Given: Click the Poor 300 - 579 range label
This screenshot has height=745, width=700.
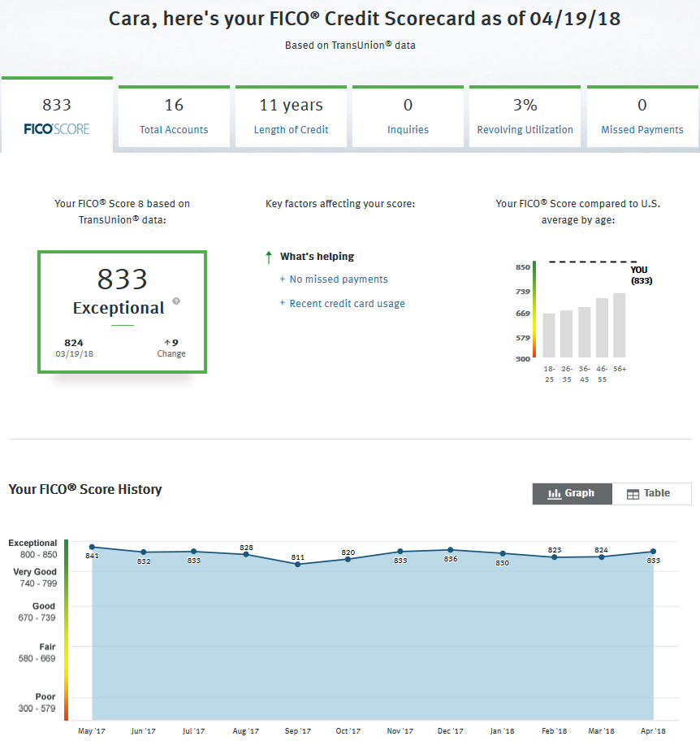Looking at the screenshot, I should point(37,702).
